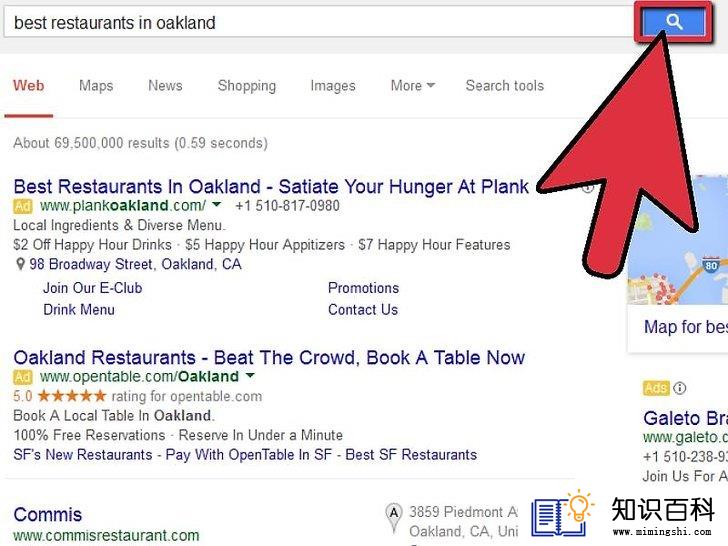Image resolution: width=728 pixels, height=546 pixels.
Task: Open Oakland Restaurants Book A Table Now link
Action: (x=269, y=358)
